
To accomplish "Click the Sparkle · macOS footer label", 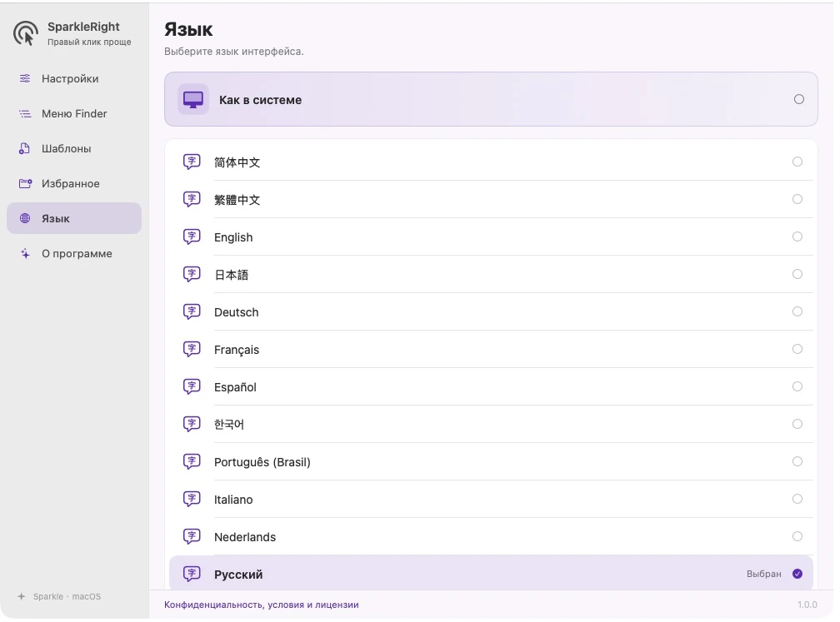I will pos(67,597).
